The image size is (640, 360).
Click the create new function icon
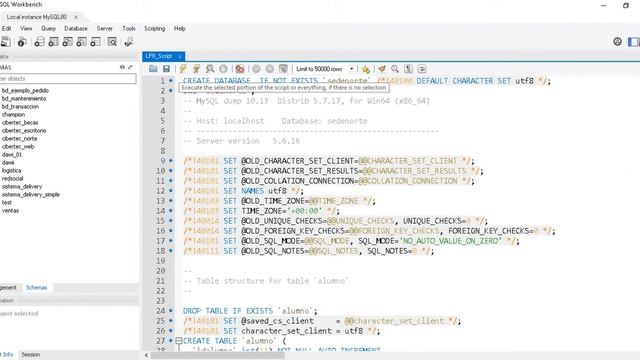(x=96, y=42)
